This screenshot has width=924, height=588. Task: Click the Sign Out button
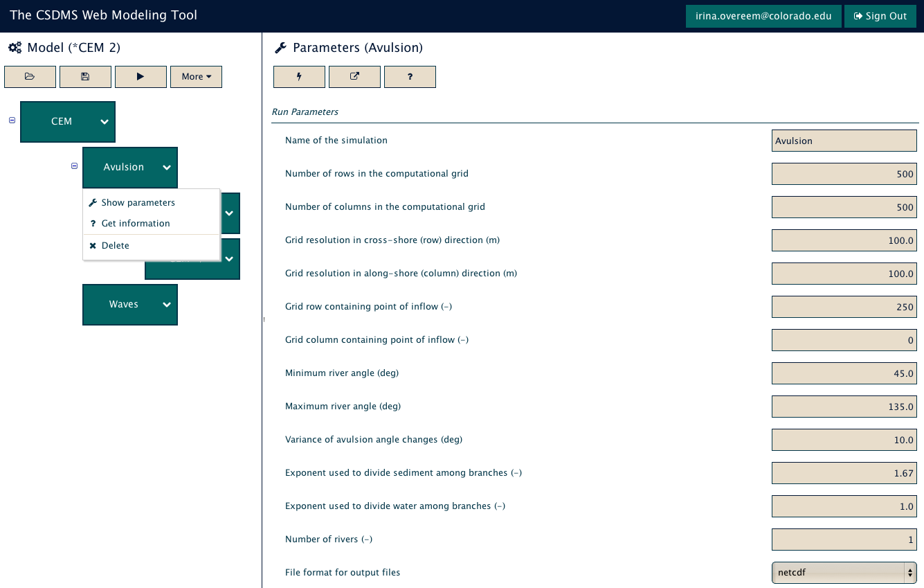[880, 16]
